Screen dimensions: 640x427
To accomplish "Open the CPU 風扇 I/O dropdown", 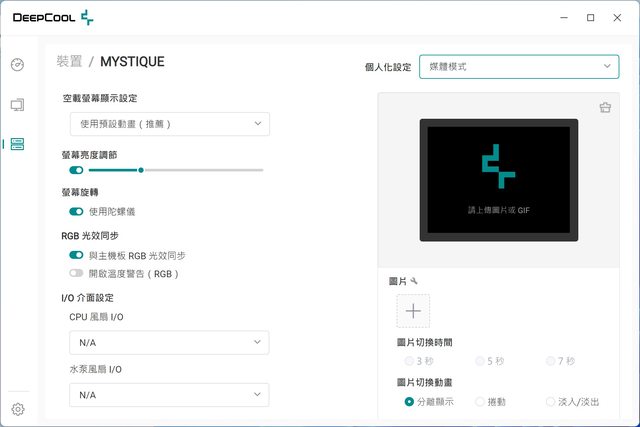I will [x=169, y=343].
